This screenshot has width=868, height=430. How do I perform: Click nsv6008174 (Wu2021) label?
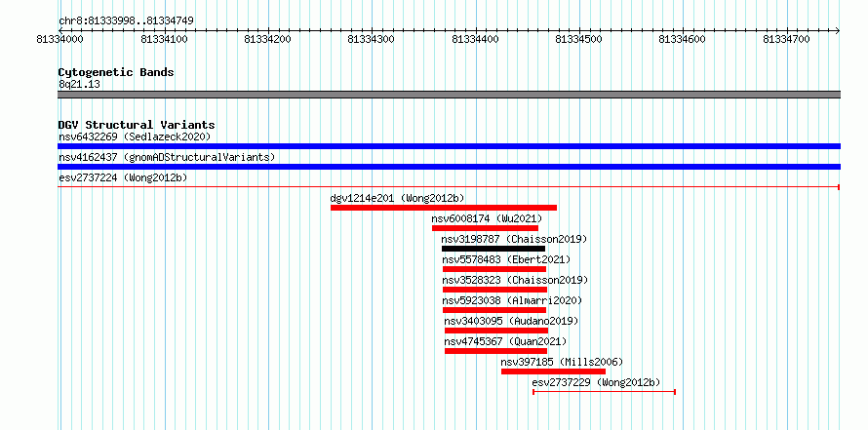[x=487, y=218]
